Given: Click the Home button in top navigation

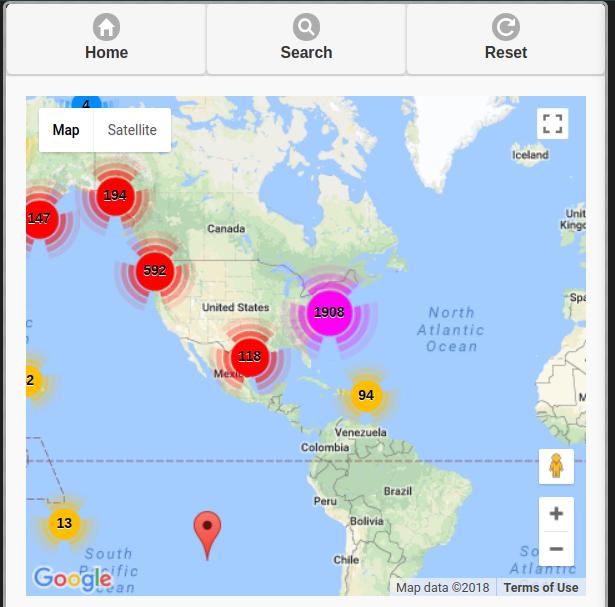Looking at the screenshot, I should [x=106, y=39].
